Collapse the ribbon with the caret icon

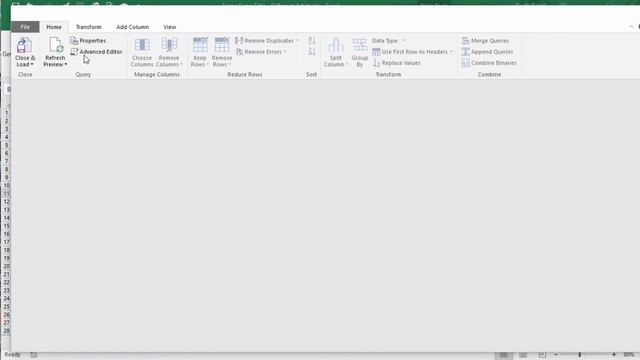(x=631, y=27)
